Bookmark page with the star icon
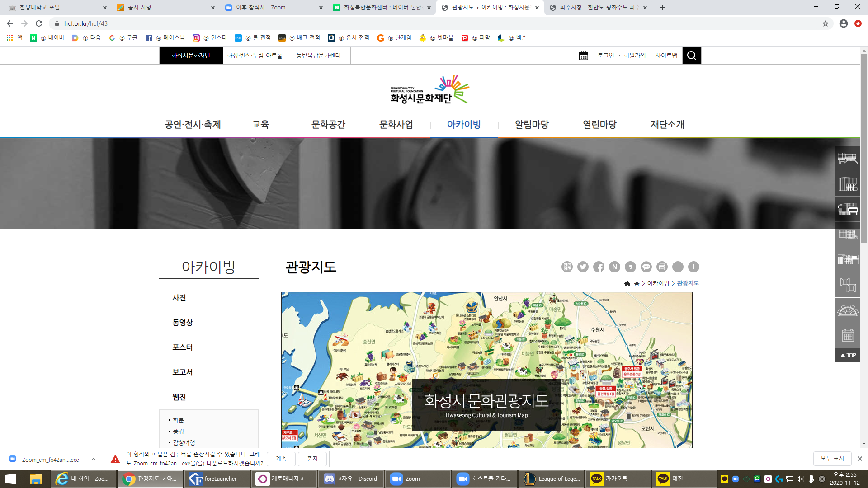The height and width of the screenshot is (488, 868). (x=826, y=23)
